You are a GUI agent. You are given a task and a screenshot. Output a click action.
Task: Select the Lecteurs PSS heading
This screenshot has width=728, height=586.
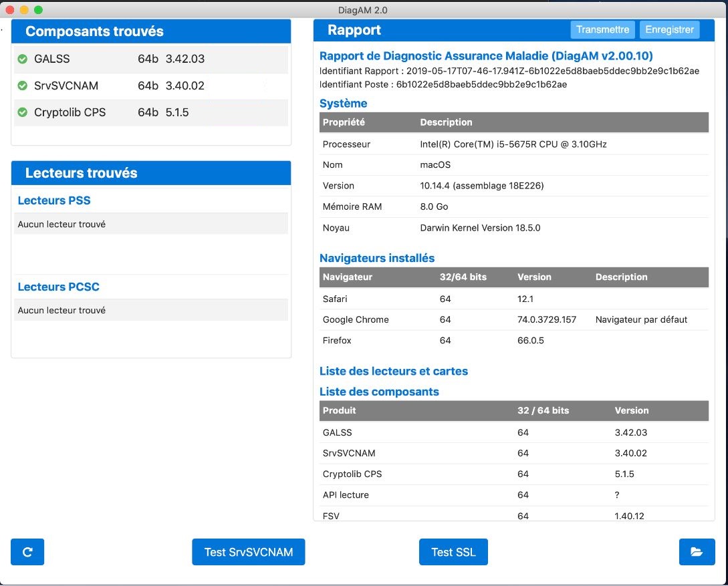54,200
